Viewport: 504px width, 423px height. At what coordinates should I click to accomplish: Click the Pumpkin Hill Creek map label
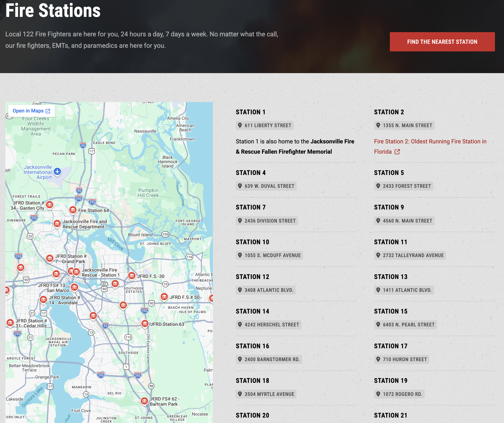tap(148, 193)
